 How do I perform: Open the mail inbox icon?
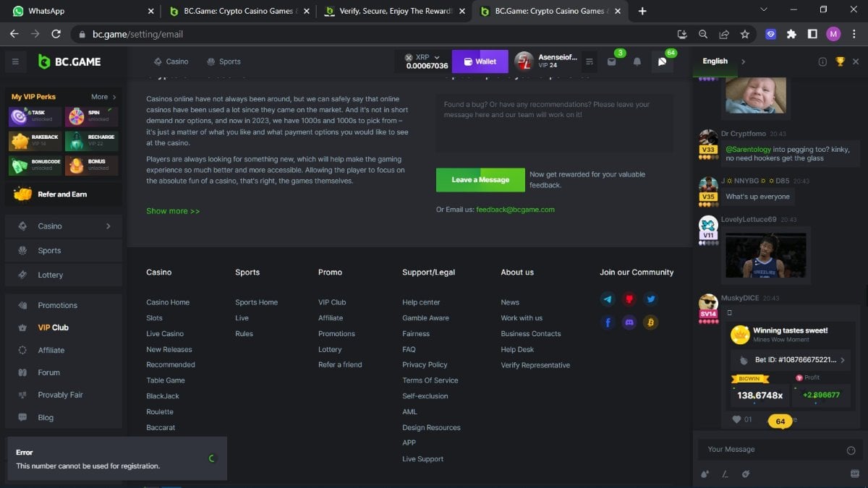coord(612,62)
